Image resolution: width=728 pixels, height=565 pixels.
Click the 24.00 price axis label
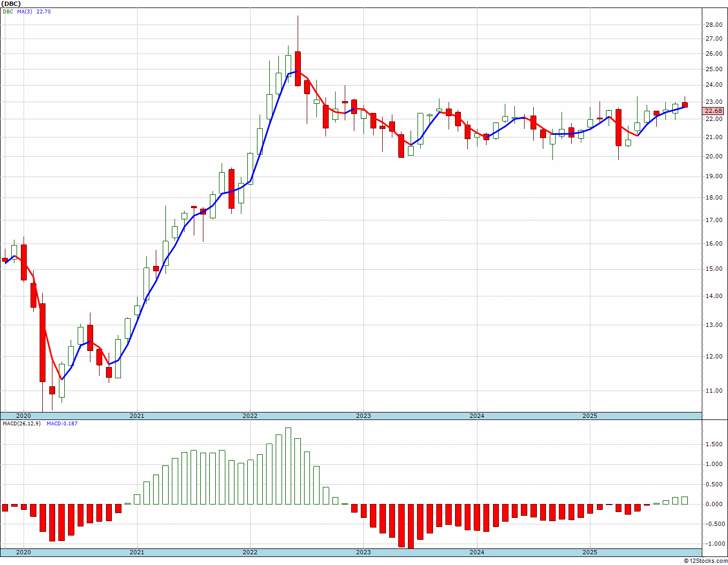714,85
